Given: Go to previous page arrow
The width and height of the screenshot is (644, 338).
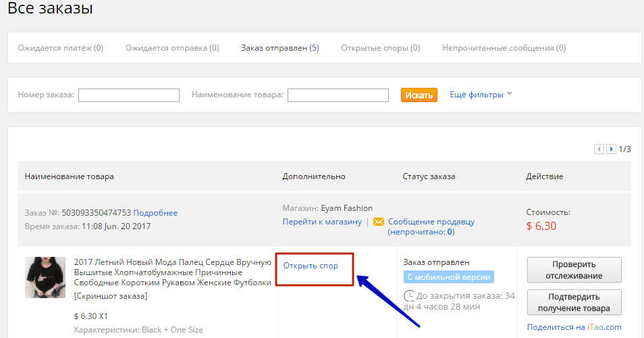Looking at the screenshot, I should (598, 149).
